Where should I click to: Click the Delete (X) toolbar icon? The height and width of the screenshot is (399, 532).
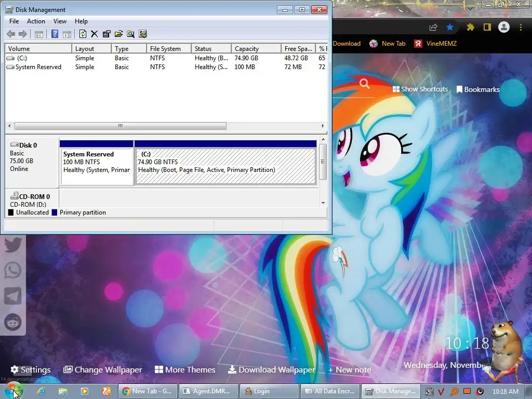click(95, 34)
